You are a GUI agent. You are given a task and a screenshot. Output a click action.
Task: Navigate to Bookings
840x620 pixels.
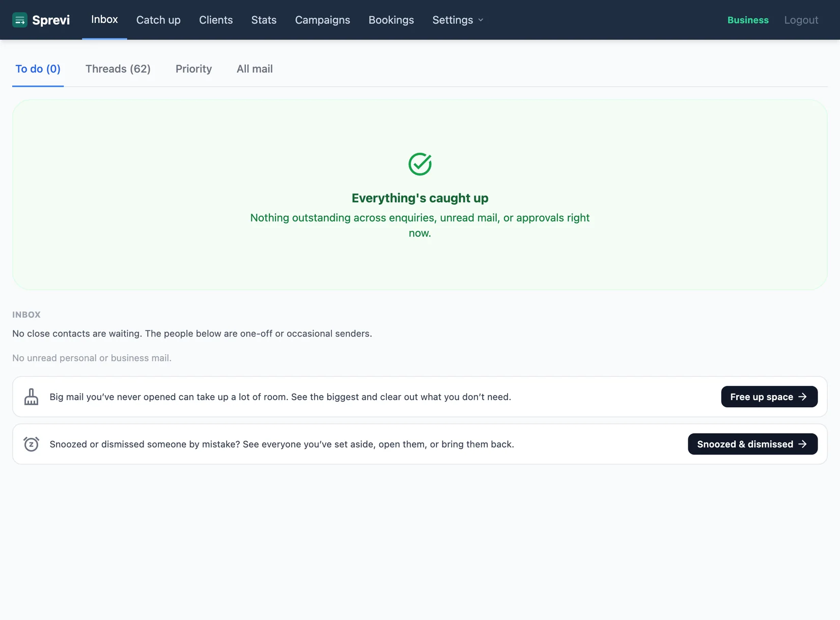pos(391,20)
